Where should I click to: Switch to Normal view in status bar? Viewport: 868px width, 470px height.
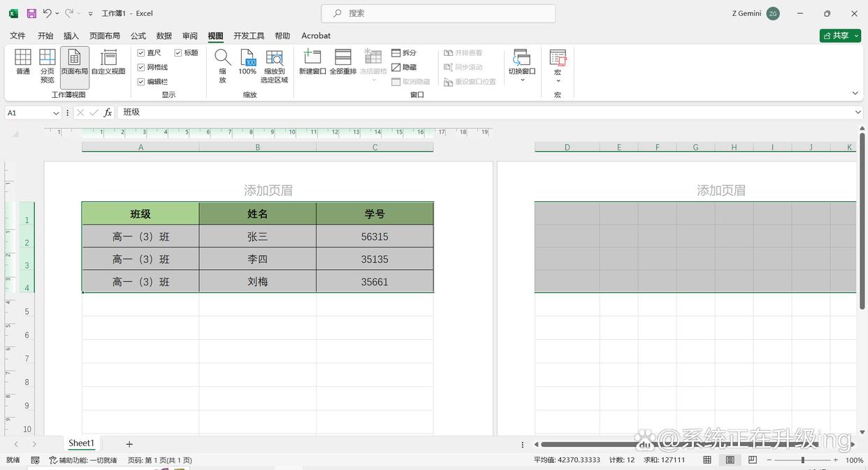(707, 460)
